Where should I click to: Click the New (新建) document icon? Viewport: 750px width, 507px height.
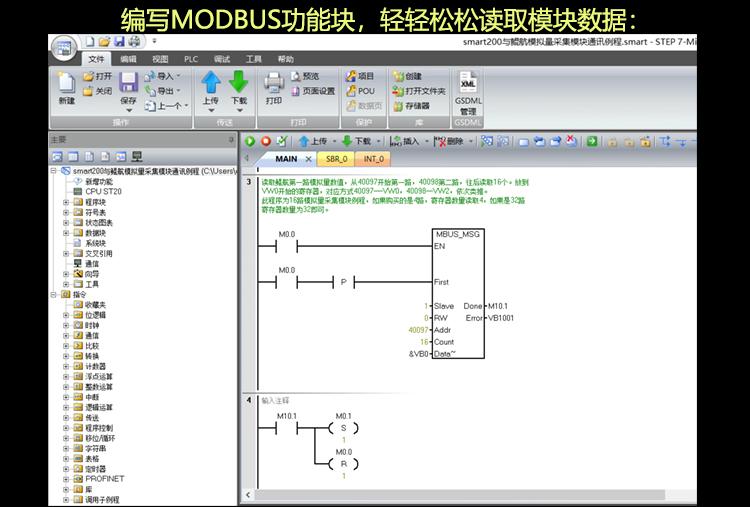point(67,82)
